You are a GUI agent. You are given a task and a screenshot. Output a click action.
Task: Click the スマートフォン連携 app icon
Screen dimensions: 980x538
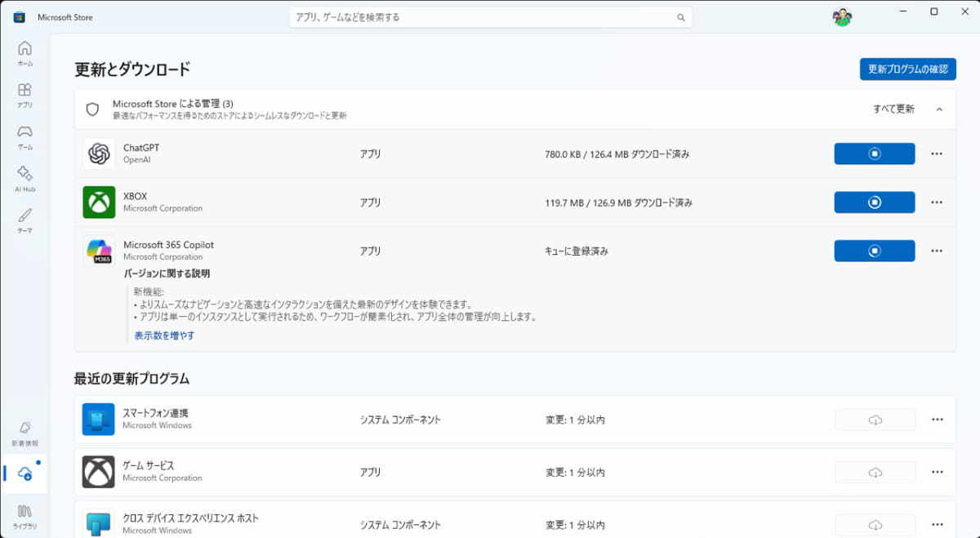(x=99, y=420)
